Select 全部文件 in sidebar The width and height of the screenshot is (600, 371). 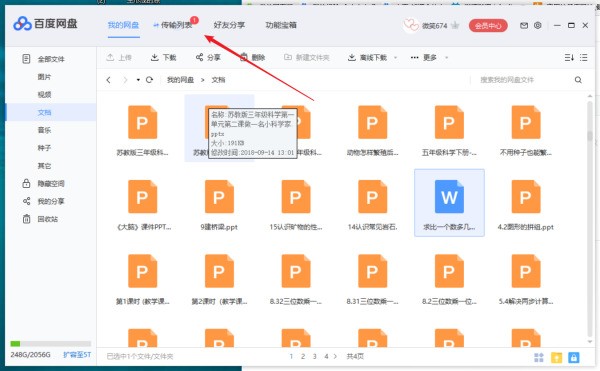pyautogui.click(x=51, y=59)
